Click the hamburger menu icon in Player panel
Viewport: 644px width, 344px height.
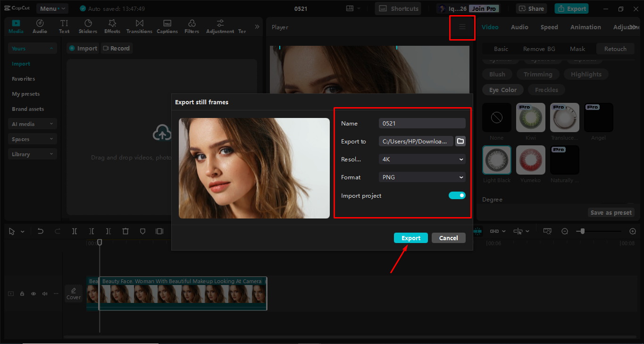pyautogui.click(x=462, y=27)
